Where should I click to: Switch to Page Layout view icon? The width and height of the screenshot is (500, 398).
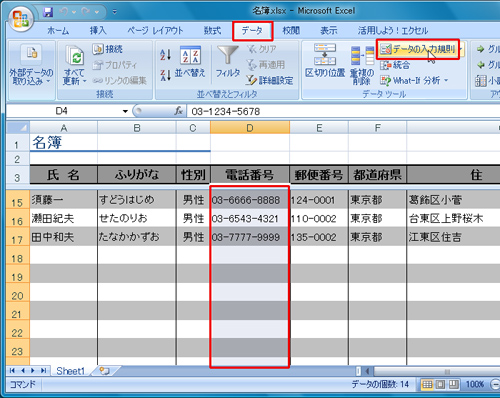pos(440,385)
